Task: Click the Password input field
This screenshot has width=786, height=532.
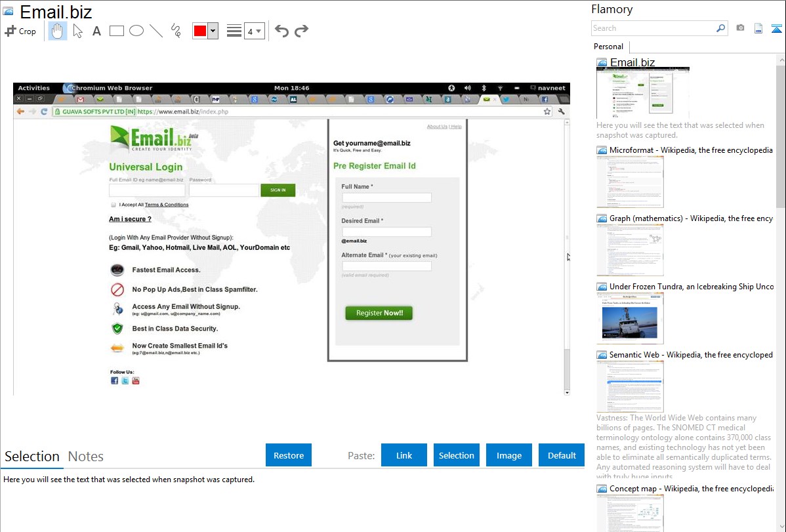Action: [224, 190]
